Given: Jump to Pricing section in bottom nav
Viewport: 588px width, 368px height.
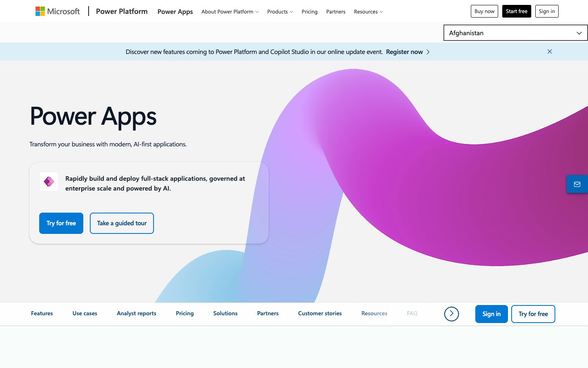Looking at the screenshot, I should [x=185, y=314].
